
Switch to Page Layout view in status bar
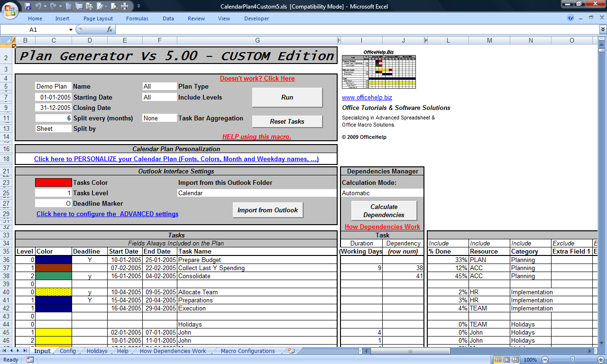tap(506, 359)
